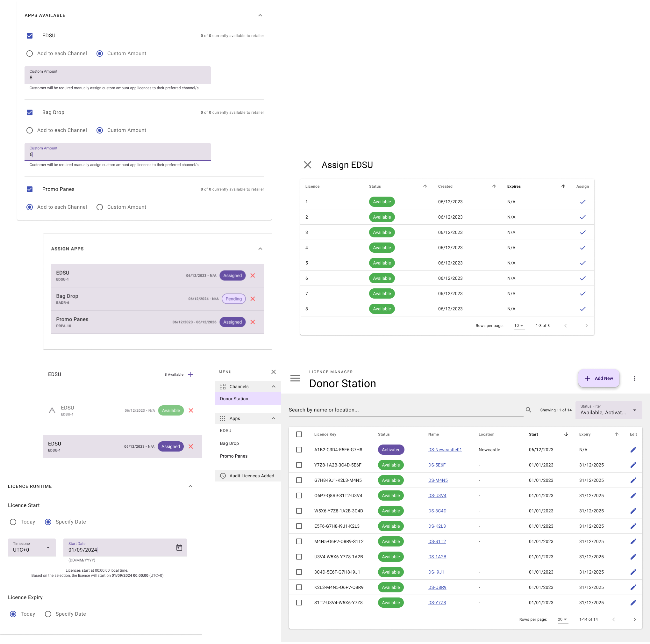650x644 pixels.
Task: Open the DS-Q8R9 link
Action: click(x=437, y=588)
